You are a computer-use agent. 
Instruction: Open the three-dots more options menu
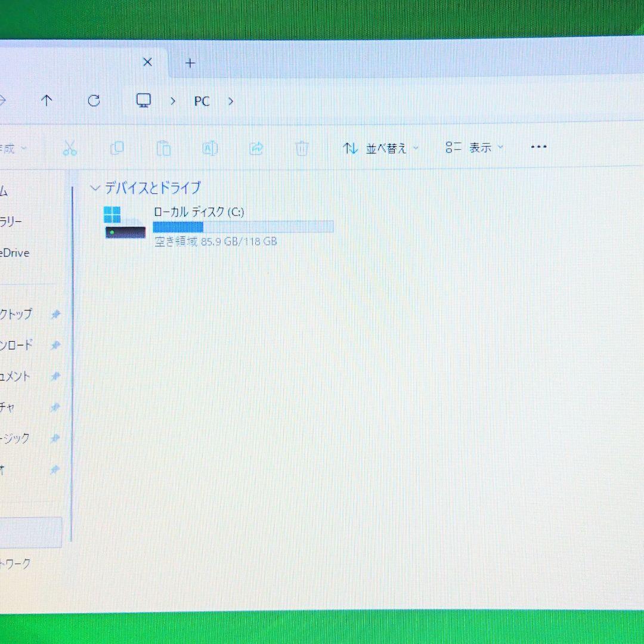tap(538, 147)
